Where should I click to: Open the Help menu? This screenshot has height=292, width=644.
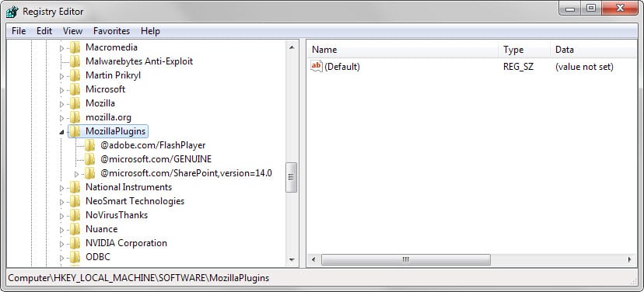pos(150,31)
